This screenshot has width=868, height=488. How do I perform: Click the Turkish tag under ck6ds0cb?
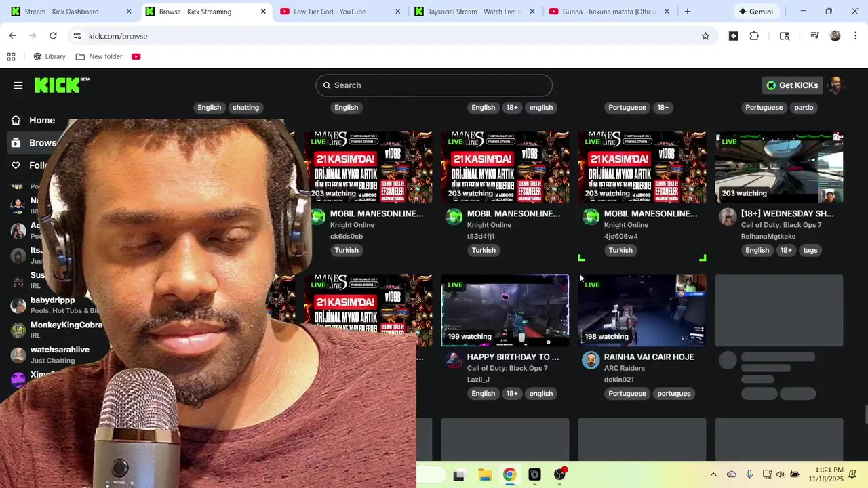(347, 250)
